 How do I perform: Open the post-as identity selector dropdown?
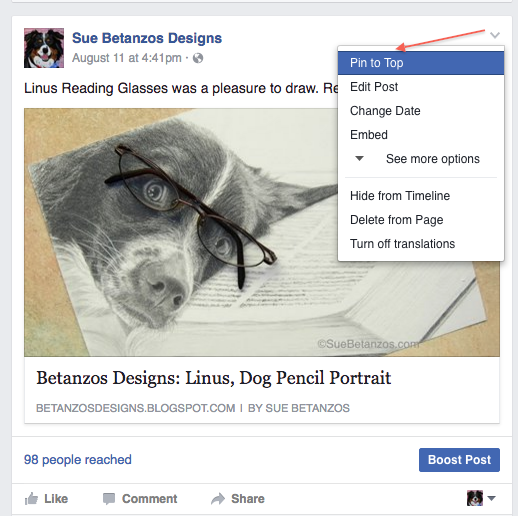click(x=481, y=498)
